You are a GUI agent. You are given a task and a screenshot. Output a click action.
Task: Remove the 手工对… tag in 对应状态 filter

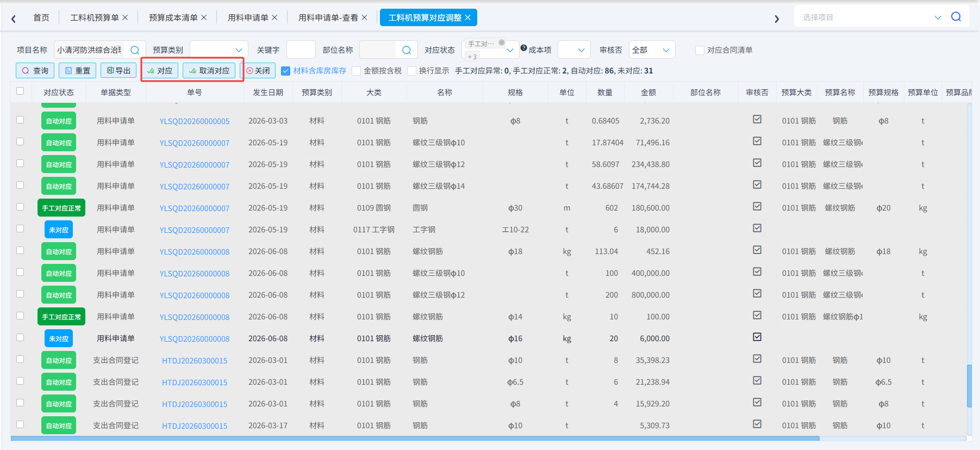click(x=502, y=42)
